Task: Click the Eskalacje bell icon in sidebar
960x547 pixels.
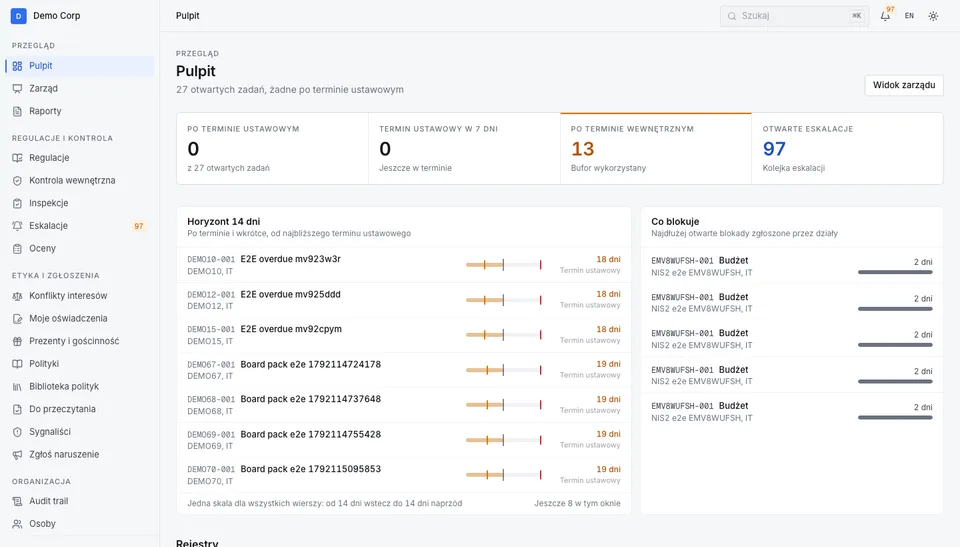Action: [17, 226]
